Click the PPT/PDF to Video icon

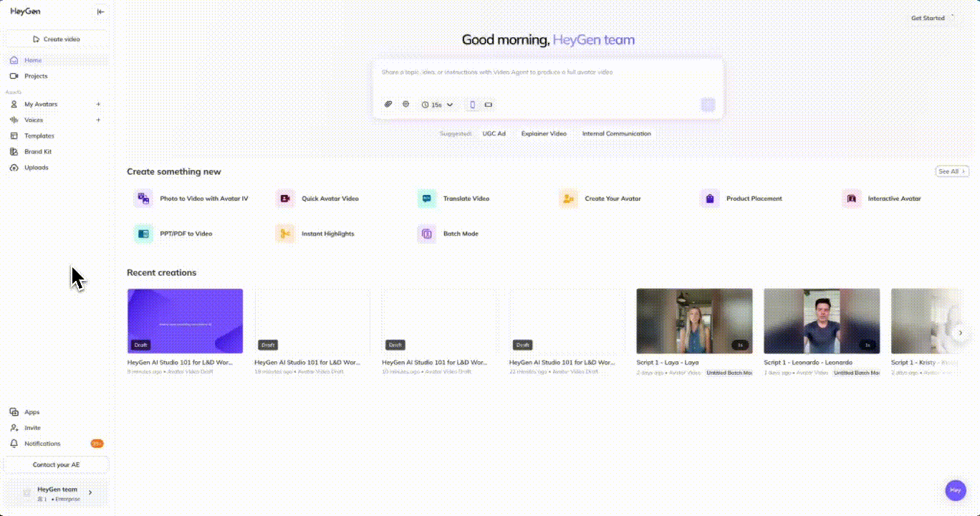tap(143, 234)
